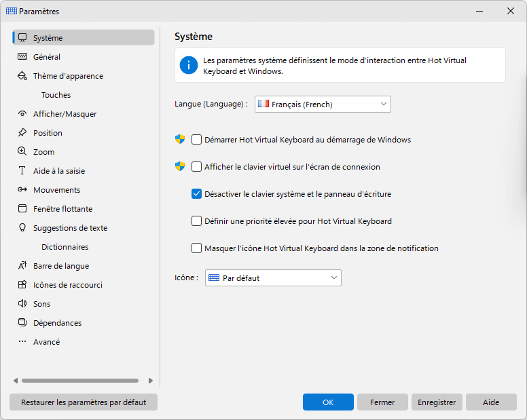Open the Langue dropdown arrow
527x420 pixels.
[384, 104]
